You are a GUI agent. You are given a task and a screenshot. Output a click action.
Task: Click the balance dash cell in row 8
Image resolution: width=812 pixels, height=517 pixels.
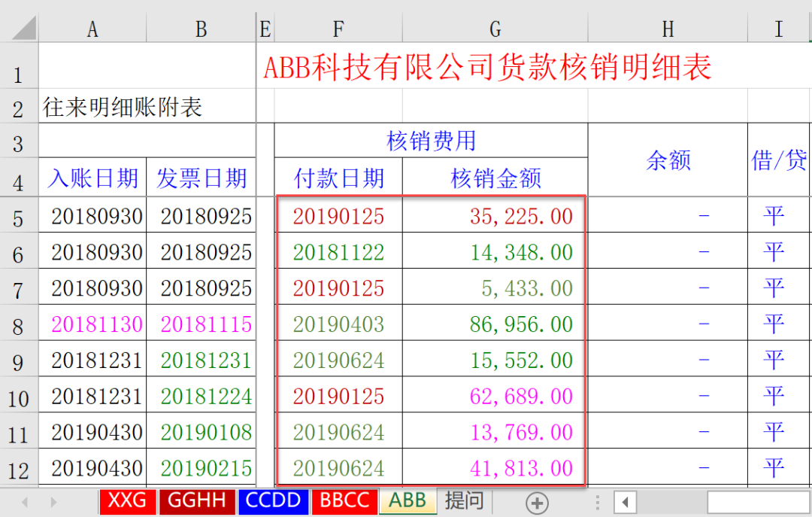tap(668, 323)
